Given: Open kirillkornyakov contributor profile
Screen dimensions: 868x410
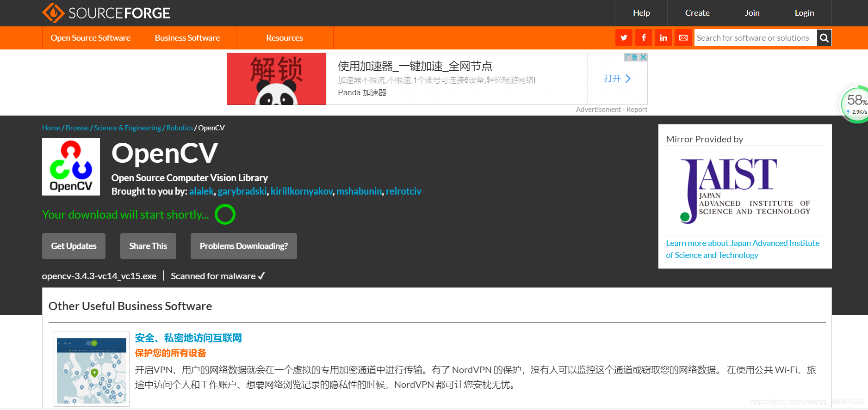Looking at the screenshot, I should click(302, 191).
